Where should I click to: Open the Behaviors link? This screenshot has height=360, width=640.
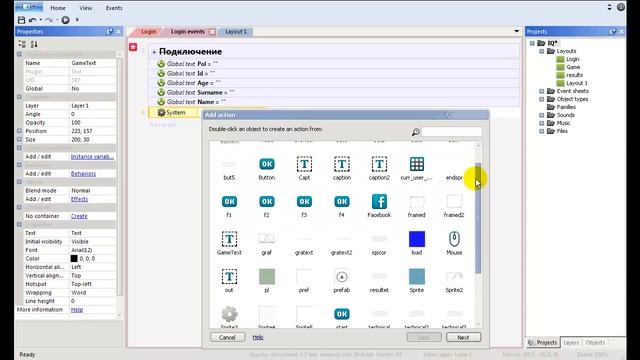coord(83,173)
